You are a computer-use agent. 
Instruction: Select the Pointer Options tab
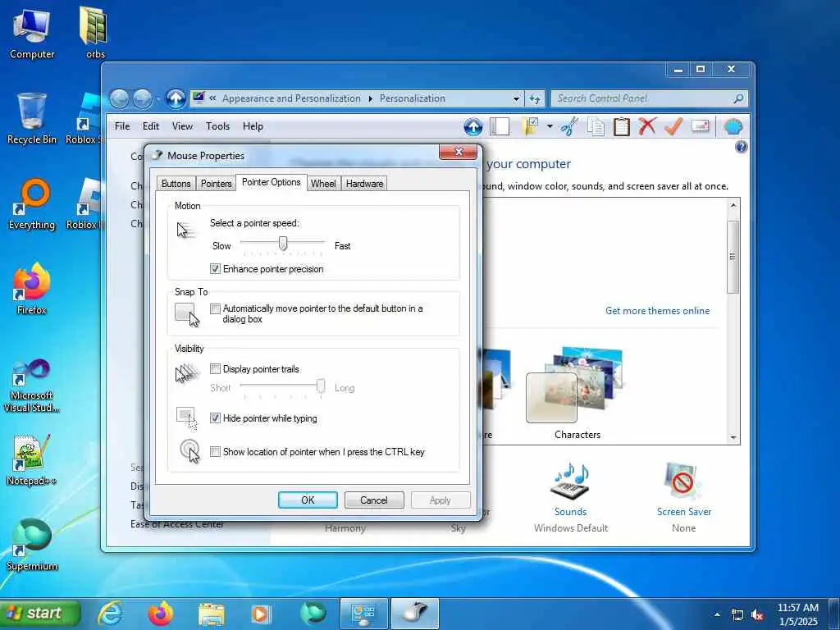pyautogui.click(x=271, y=182)
